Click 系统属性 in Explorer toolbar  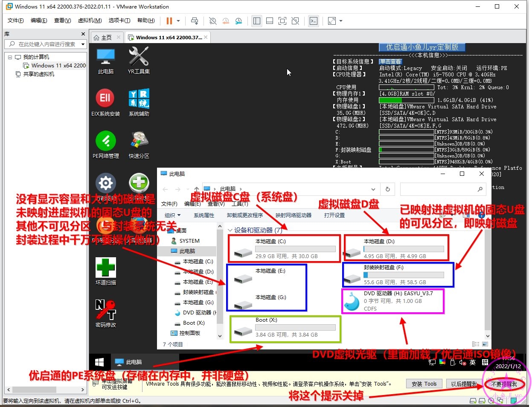coord(204,215)
